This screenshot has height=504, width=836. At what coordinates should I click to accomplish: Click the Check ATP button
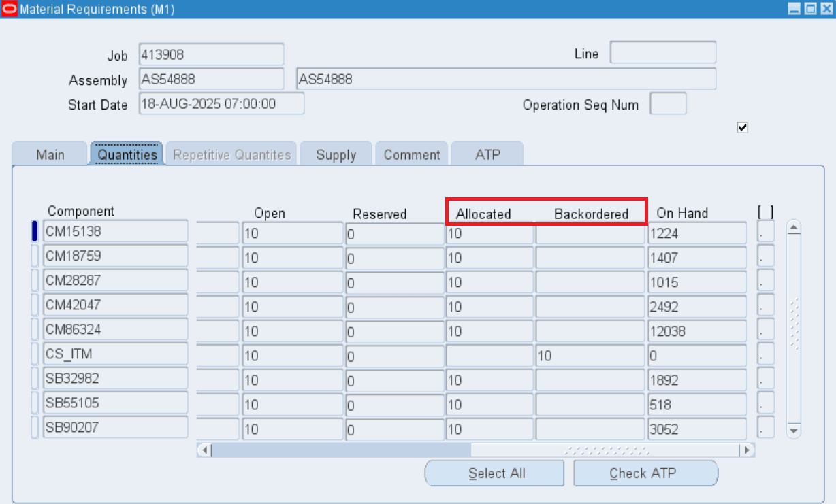click(x=645, y=473)
